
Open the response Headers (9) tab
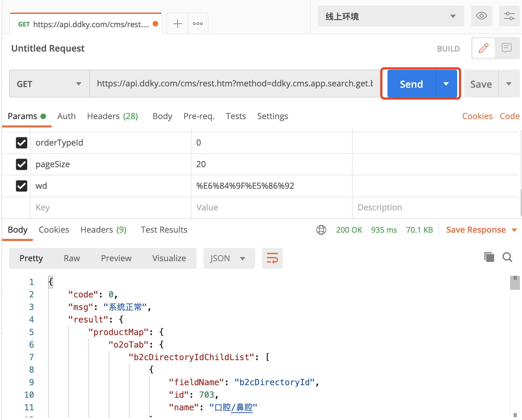(x=103, y=230)
